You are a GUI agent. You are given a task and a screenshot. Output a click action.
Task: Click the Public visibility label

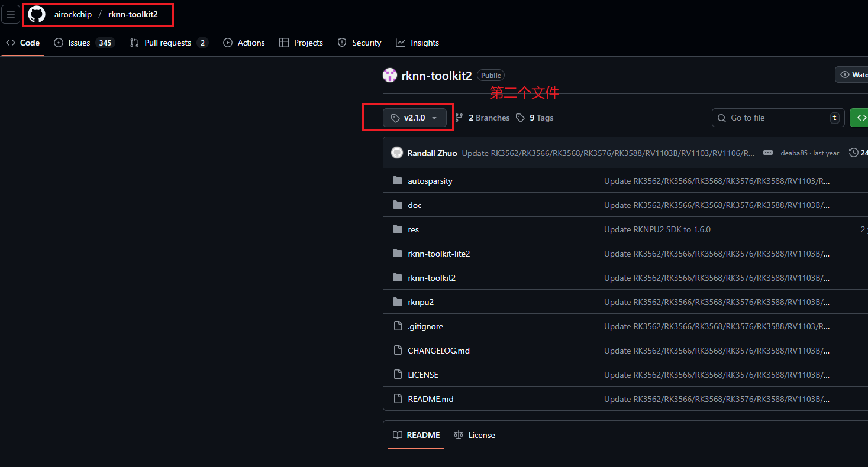coord(491,75)
